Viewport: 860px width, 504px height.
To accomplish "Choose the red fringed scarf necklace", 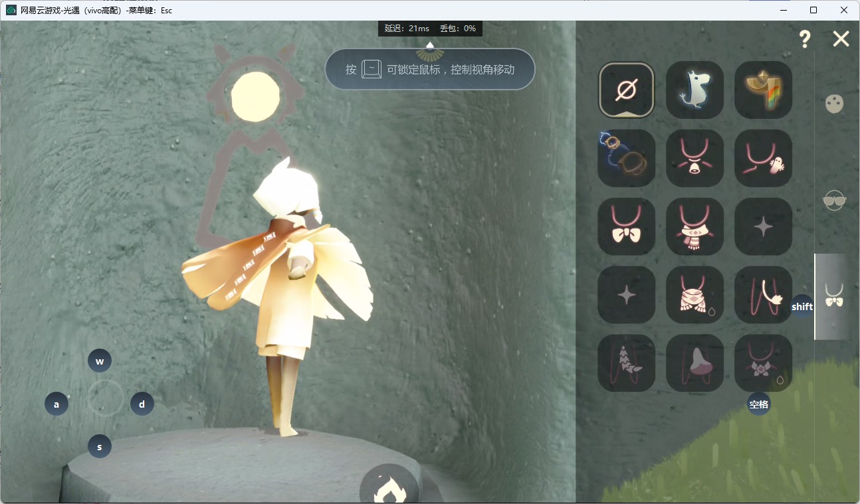I will click(695, 226).
